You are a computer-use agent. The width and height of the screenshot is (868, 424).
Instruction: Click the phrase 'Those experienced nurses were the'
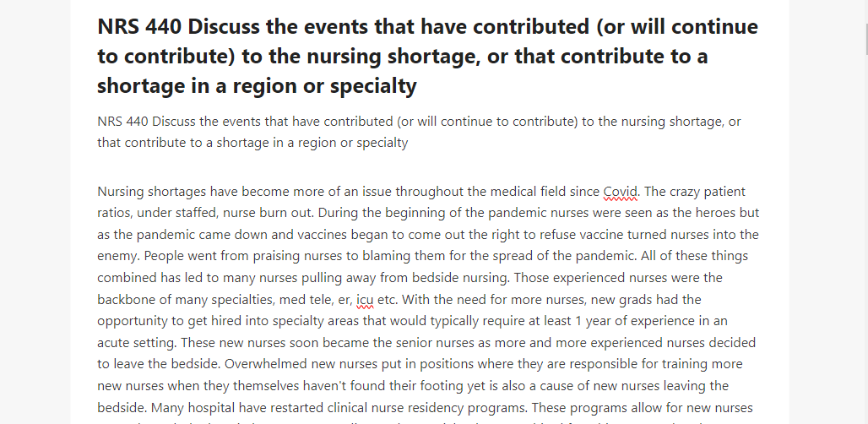coord(618,278)
